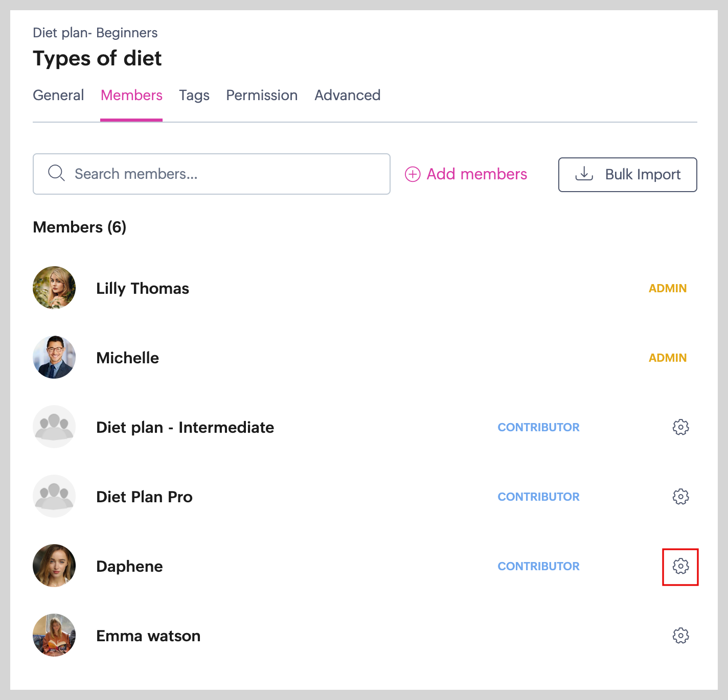Click Michelle's avatar picture
The image size is (728, 700).
coord(54,357)
